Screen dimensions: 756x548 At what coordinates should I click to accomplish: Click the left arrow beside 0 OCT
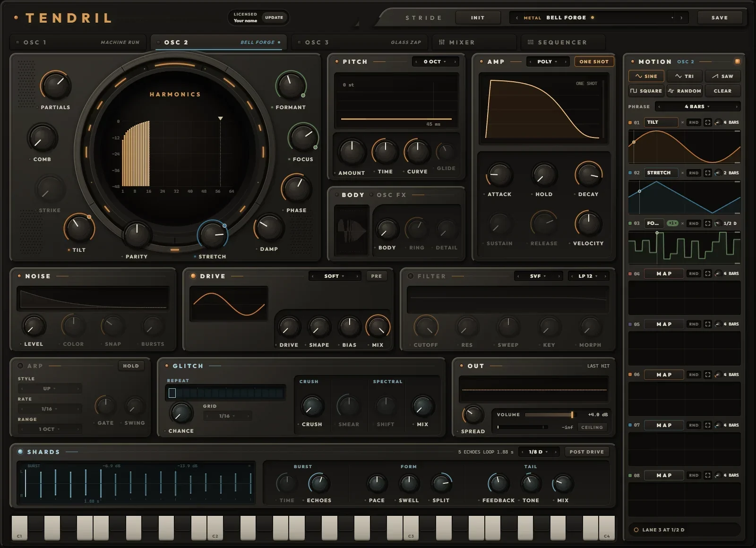(x=416, y=62)
